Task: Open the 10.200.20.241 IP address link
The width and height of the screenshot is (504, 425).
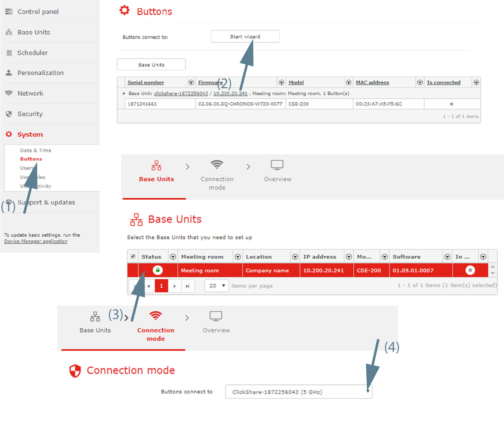Action: point(230,94)
